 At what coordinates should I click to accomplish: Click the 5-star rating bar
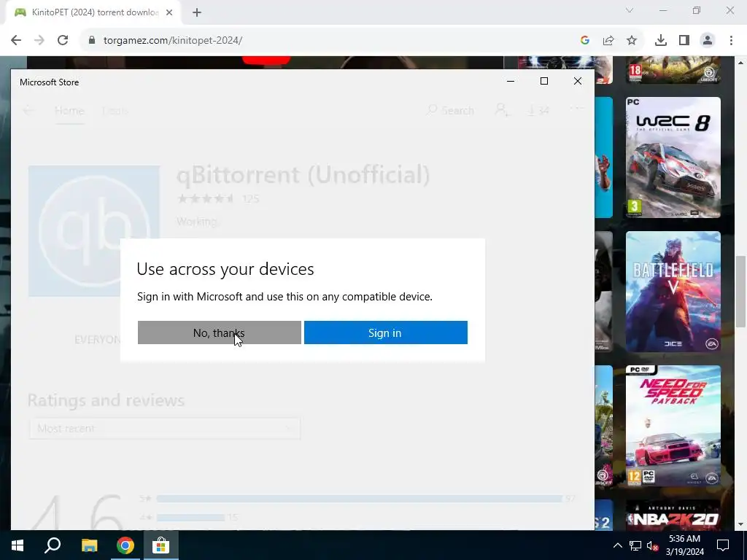coord(359,499)
